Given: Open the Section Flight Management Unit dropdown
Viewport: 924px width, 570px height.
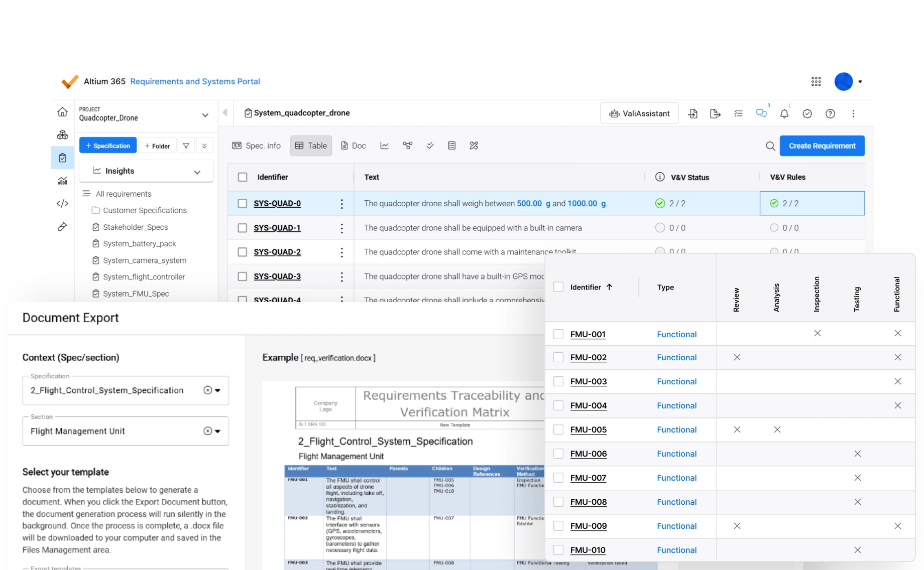Looking at the screenshot, I should [126, 431].
